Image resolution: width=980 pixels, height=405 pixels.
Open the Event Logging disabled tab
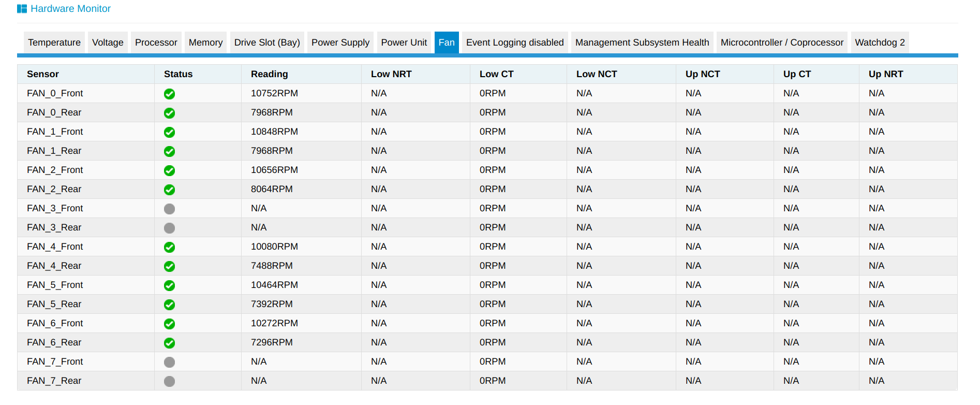pos(515,42)
